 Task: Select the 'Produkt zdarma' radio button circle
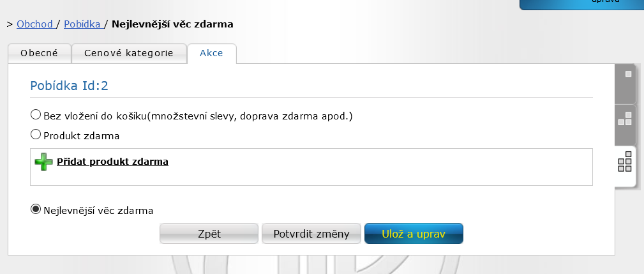pyautogui.click(x=36, y=134)
